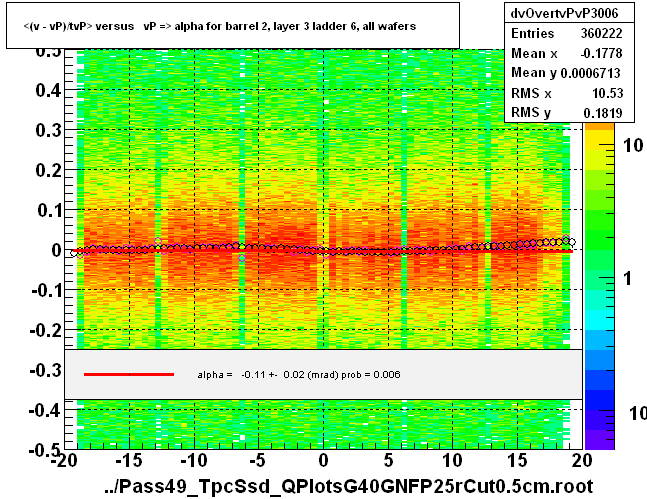
Task: Select the dvOvertvPvP3006 stats box title
Action: point(564,13)
